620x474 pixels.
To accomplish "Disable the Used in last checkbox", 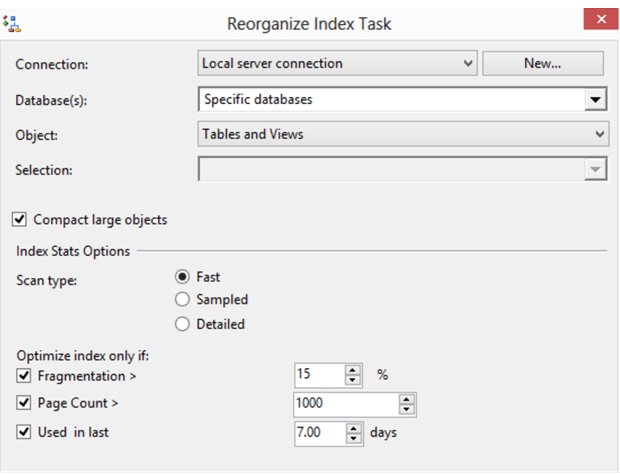I will pyautogui.click(x=24, y=432).
